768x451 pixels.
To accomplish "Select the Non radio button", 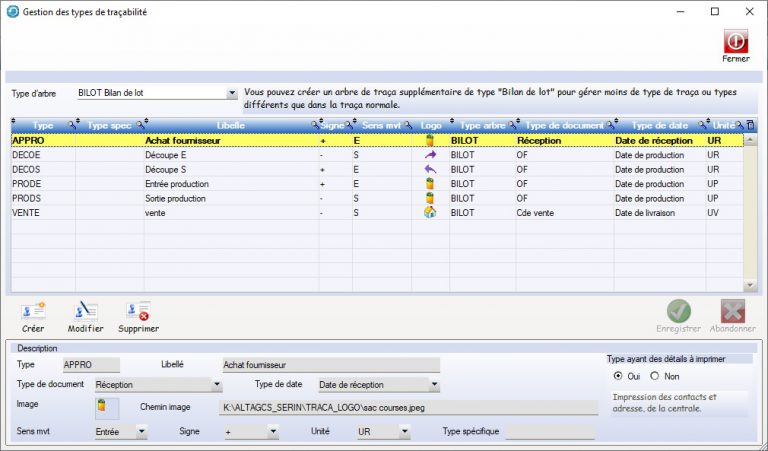I will (x=655, y=376).
